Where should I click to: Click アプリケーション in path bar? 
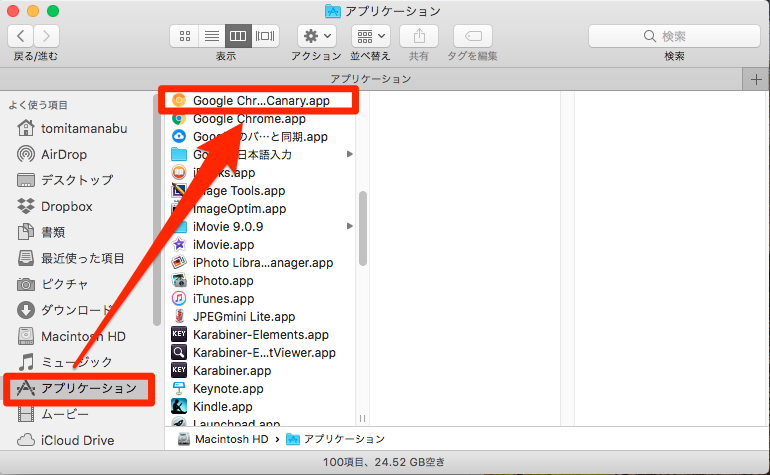(x=336, y=439)
